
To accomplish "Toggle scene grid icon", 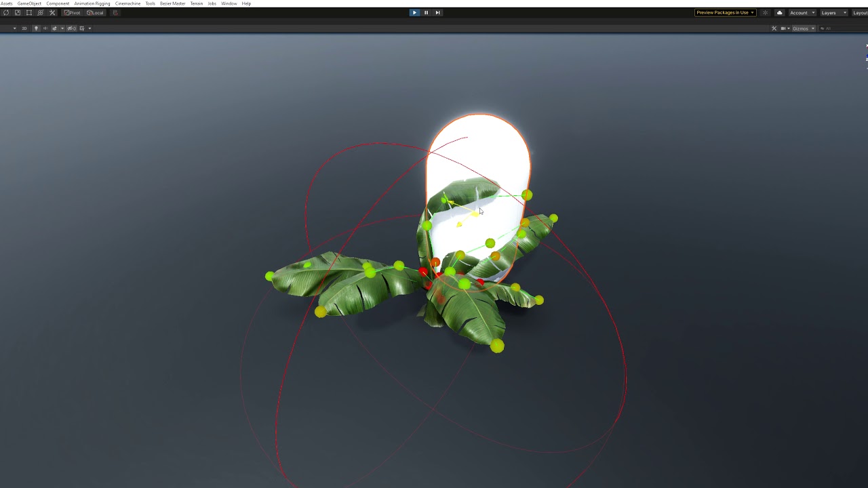I will (82, 28).
